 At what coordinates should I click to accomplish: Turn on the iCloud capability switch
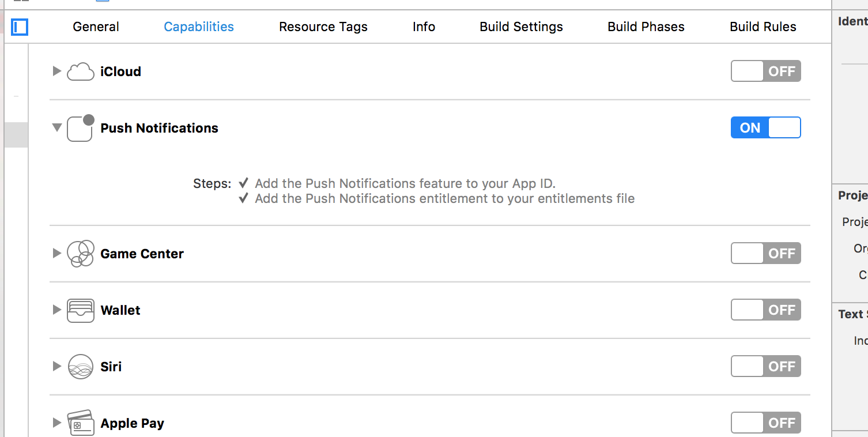(x=765, y=71)
